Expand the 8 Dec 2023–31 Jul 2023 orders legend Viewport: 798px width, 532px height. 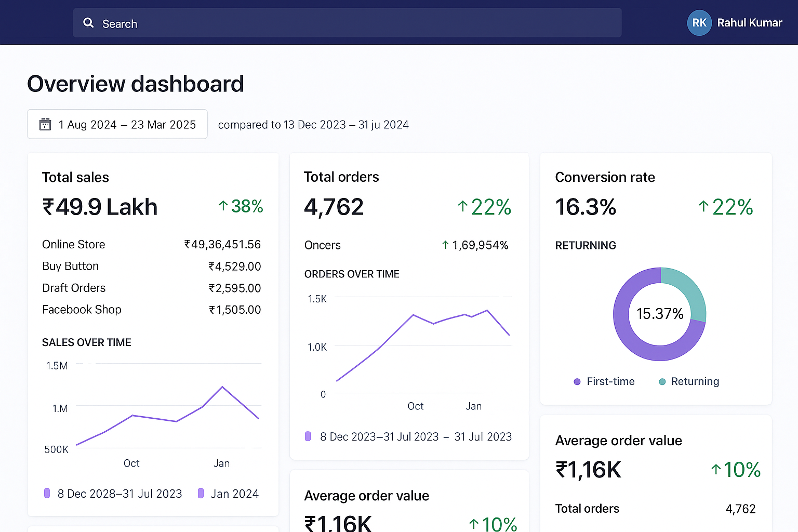(x=408, y=436)
